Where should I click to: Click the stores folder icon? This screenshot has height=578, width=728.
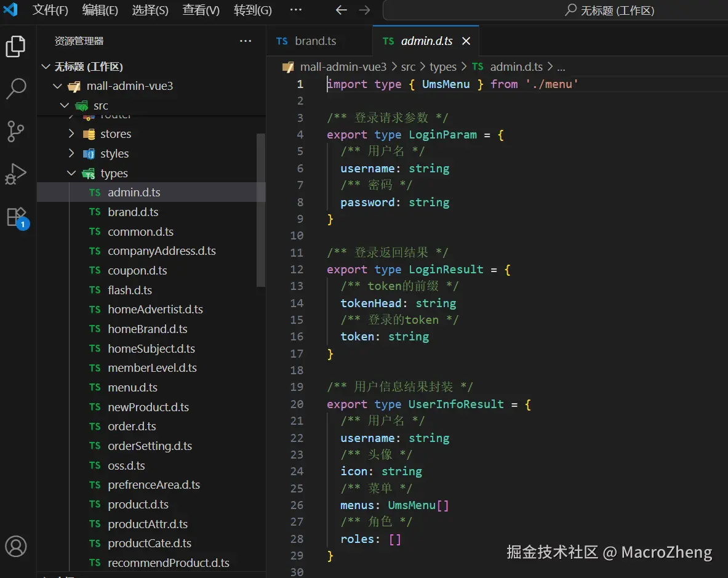89,134
